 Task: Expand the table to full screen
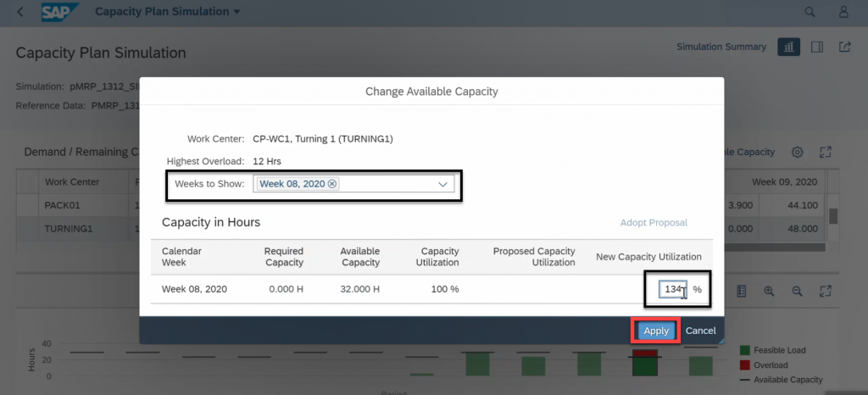click(826, 152)
